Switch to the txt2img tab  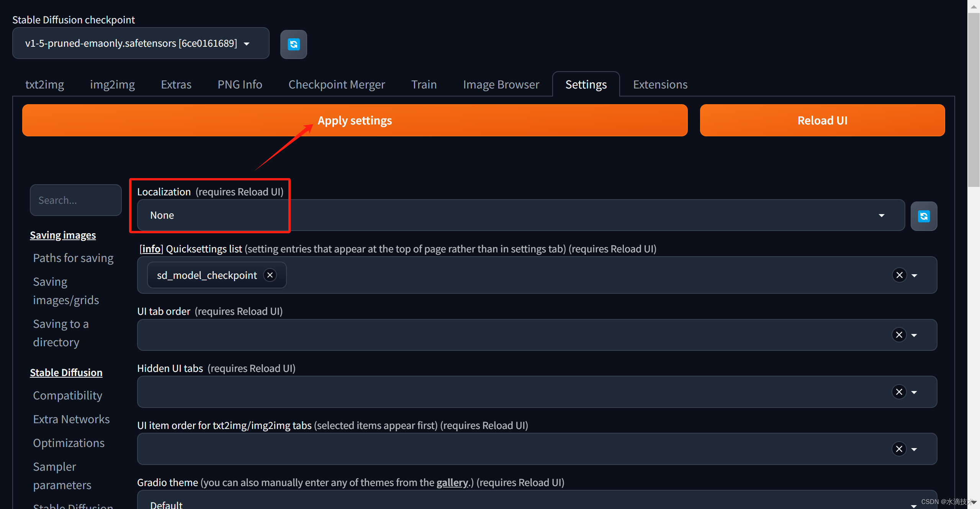(x=46, y=83)
